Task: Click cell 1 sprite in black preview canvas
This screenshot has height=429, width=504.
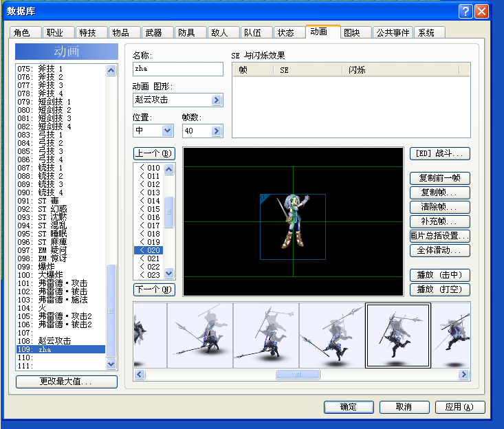Action: (293, 227)
